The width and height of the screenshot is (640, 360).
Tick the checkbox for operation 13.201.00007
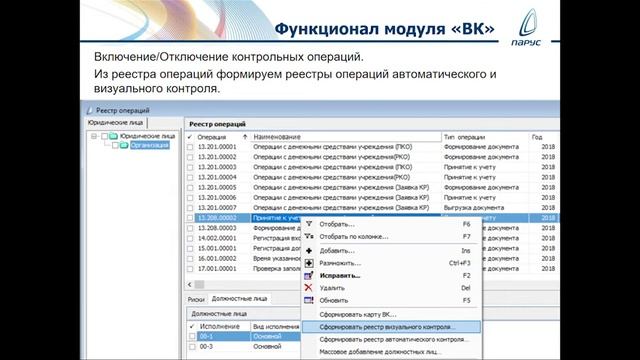190,208
